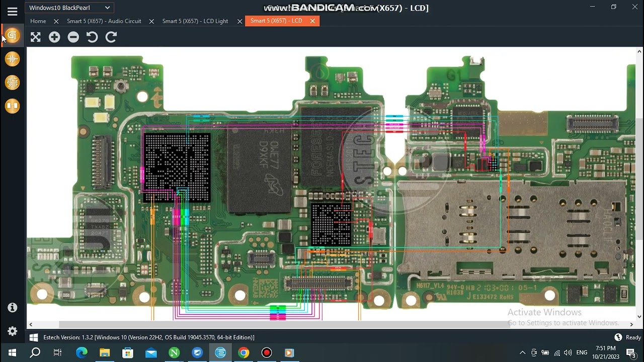Open the network icon in system tray
Image resolution: width=644 pixels, height=362 pixels.
pyautogui.click(x=557, y=352)
